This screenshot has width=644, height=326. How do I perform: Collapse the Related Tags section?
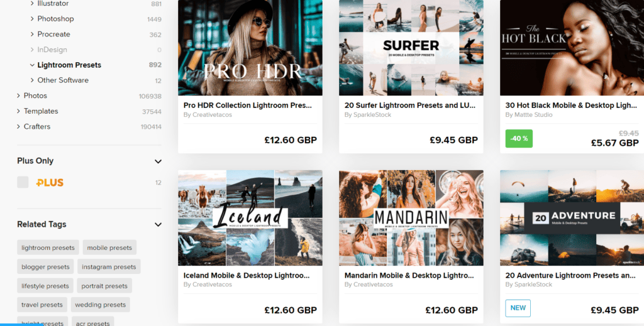click(158, 225)
